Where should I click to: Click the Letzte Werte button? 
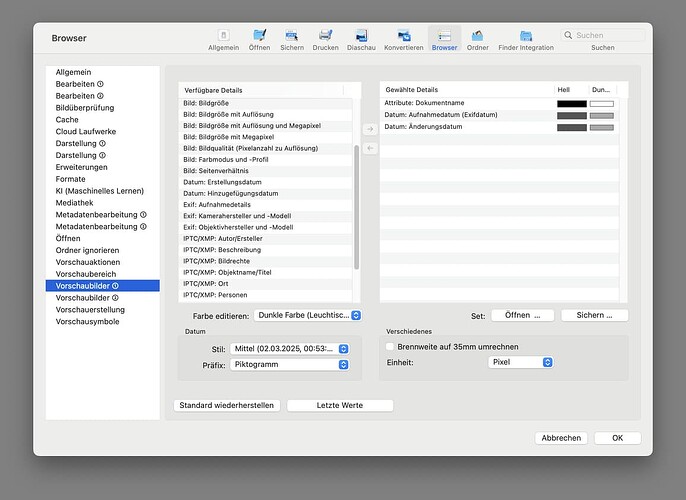click(340, 406)
